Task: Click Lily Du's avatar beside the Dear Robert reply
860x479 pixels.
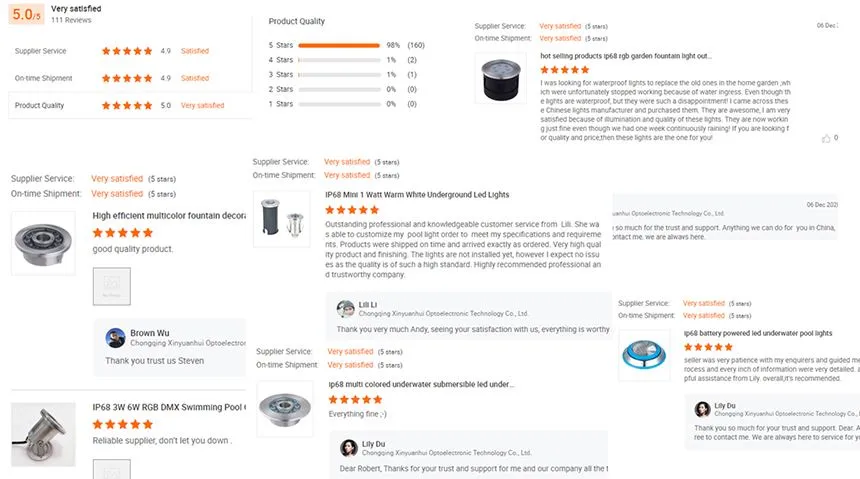Action: tap(349, 448)
